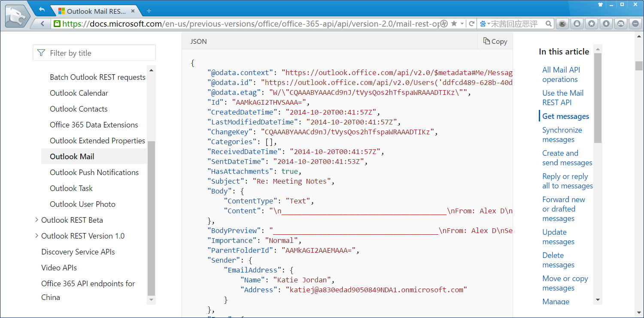Click the "In this article" heading
Image resolution: width=644 pixels, height=318 pixels.
(x=564, y=51)
